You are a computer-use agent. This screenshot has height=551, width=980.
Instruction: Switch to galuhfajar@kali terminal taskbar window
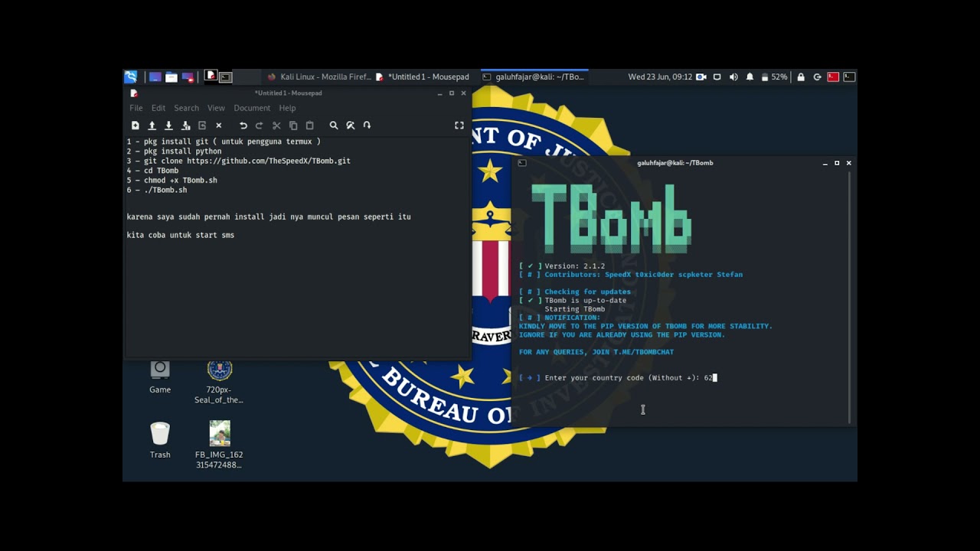coord(534,77)
